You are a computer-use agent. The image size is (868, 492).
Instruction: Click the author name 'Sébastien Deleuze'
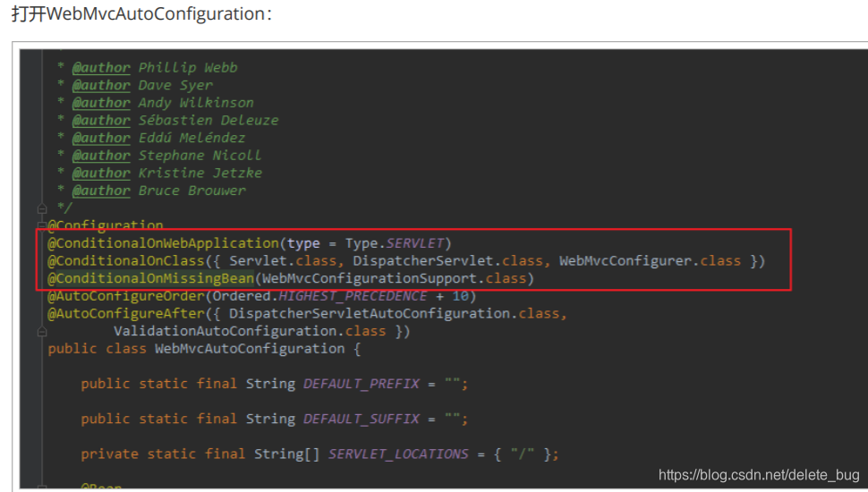pyautogui.click(x=208, y=120)
